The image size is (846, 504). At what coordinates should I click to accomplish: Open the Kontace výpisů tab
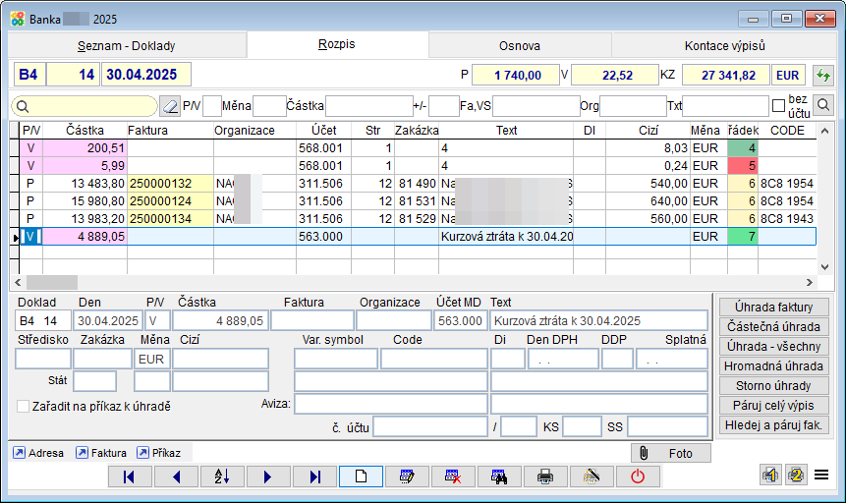724,46
